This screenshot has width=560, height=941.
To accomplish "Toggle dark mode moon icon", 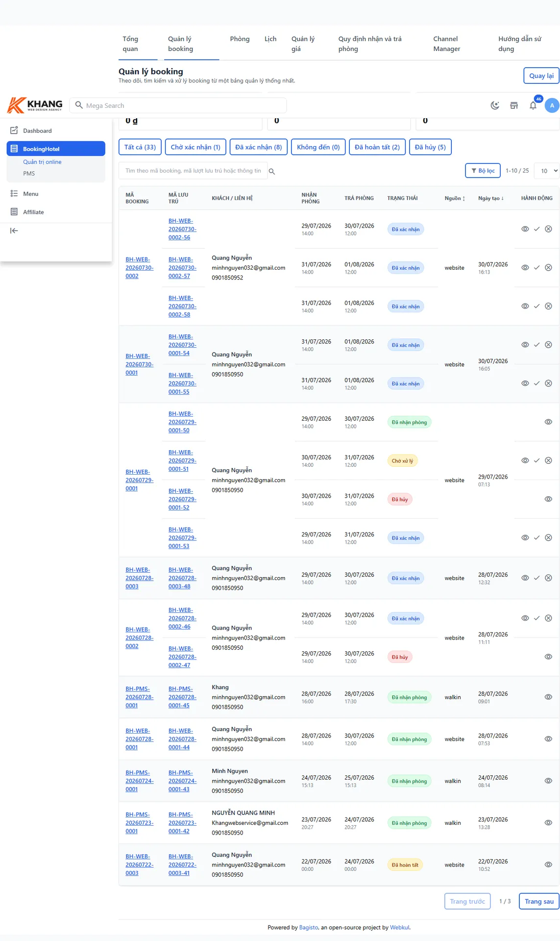I will (495, 105).
